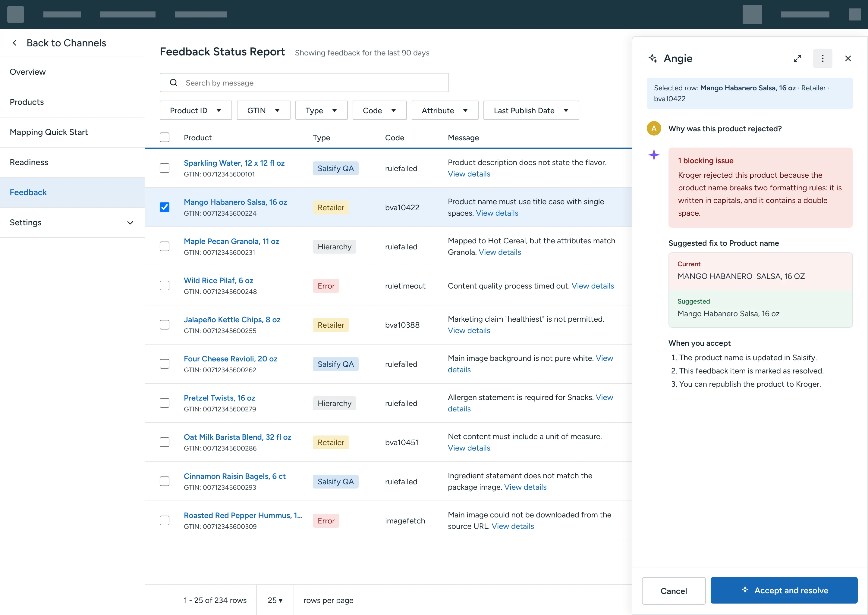868x615 pixels.
Task: Click the search magnifier icon
Action: click(174, 83)
